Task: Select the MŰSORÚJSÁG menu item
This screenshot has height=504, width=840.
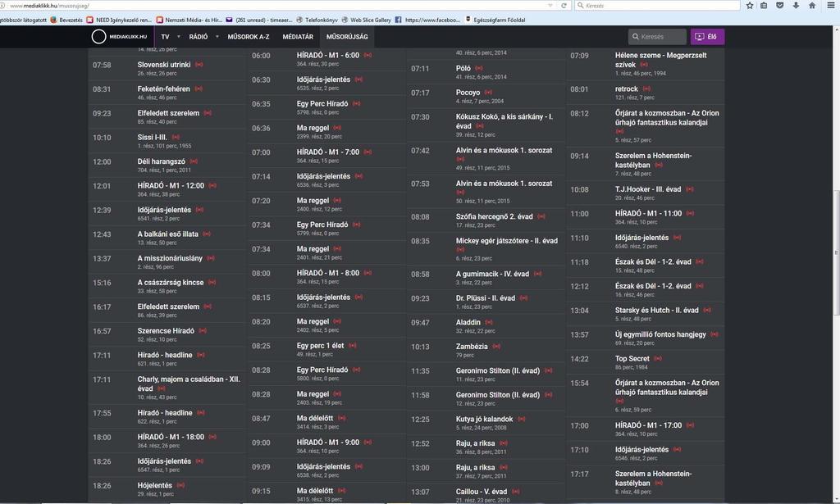Action: 347,37
